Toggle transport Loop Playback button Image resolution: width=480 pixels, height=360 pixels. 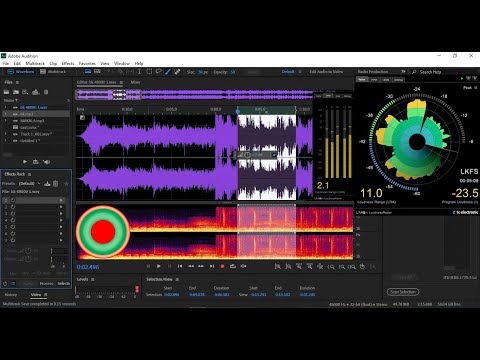click(x=233, y=266)
